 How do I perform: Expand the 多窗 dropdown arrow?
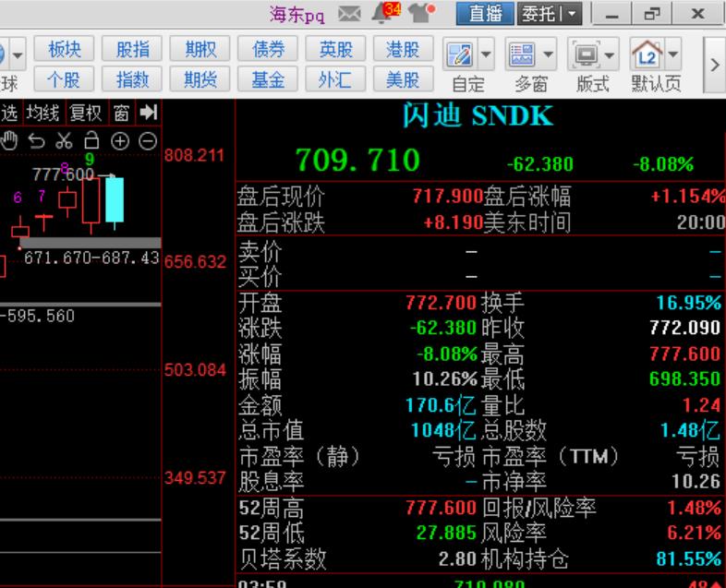(549, 54)
